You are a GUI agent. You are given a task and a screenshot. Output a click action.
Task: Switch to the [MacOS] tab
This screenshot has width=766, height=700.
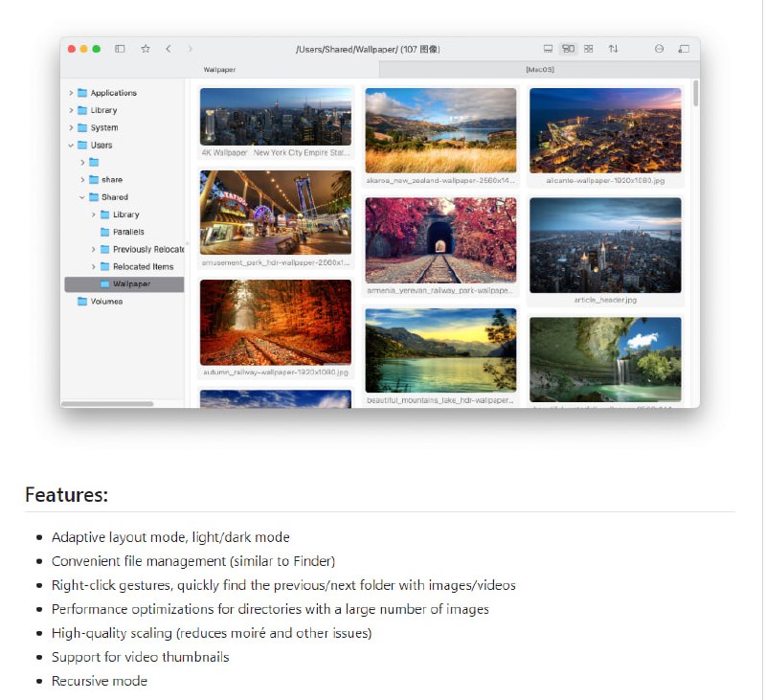(539, 70)
